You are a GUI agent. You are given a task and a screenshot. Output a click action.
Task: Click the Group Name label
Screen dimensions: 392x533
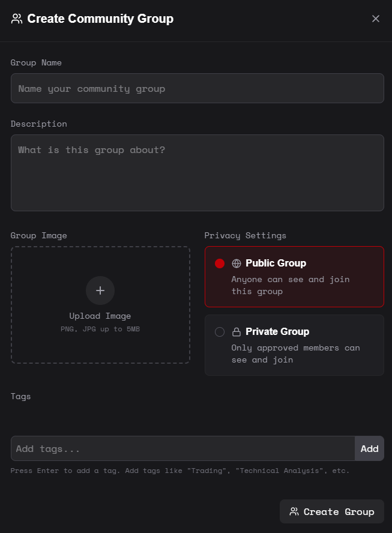click(x=36, y=62)
